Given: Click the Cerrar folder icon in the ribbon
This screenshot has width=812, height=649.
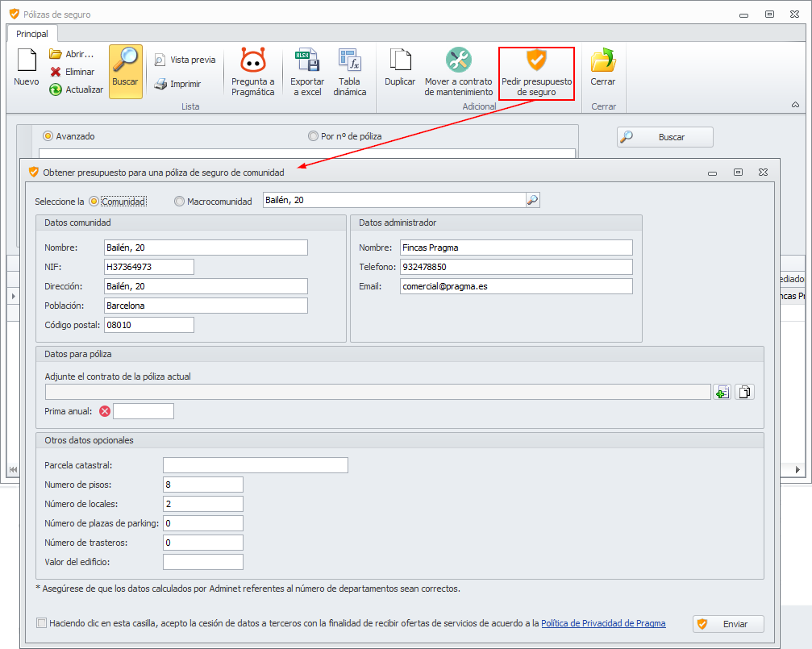Looking at the screenshot, I should pyautogui.click(x=603, y=60).
